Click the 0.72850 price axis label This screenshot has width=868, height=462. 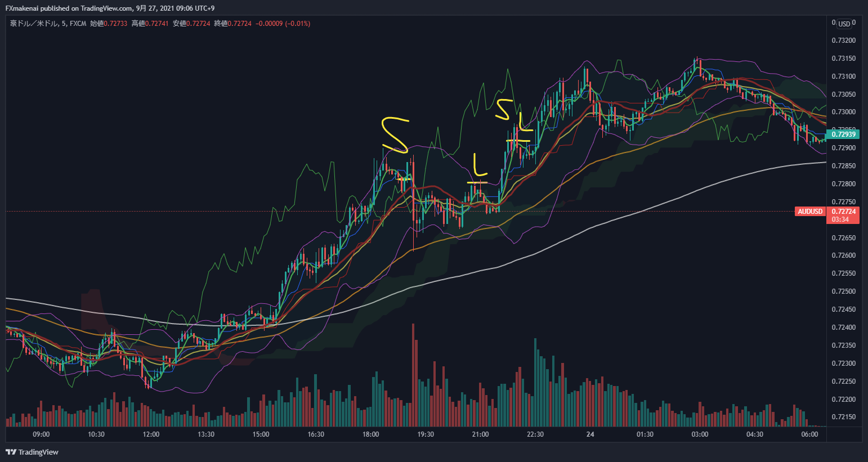click(843, 166)
